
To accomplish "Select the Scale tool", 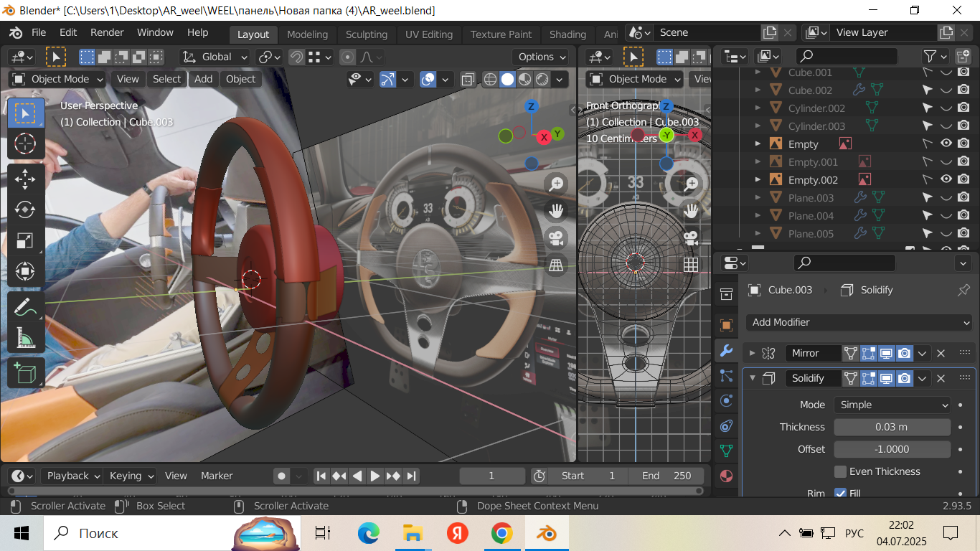I will [25, 240].
